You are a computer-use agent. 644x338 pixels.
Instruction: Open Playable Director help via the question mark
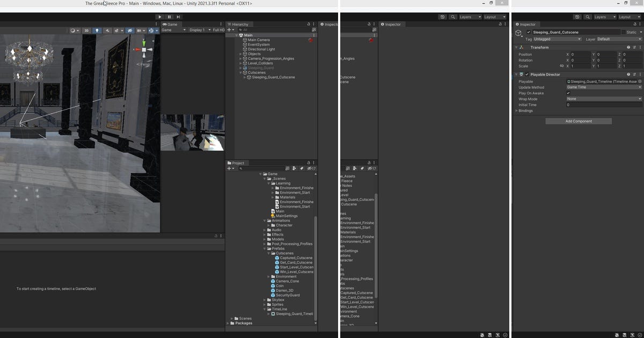628,74
